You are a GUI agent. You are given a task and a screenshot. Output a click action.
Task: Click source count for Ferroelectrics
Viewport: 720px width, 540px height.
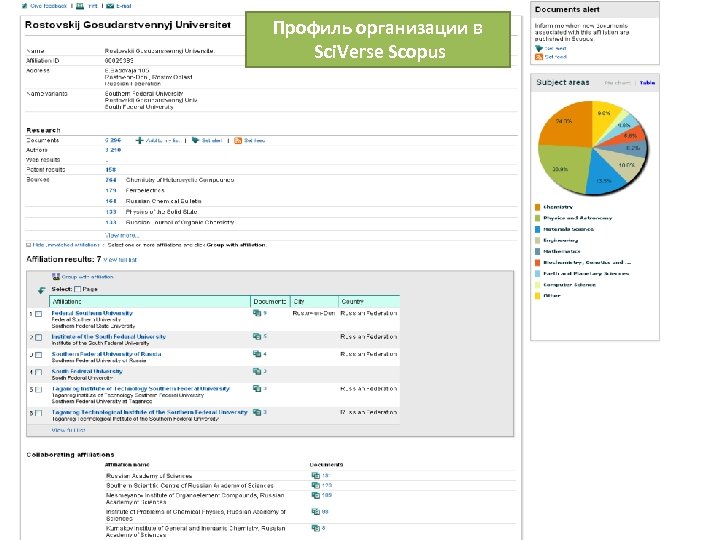coord(111,191)
